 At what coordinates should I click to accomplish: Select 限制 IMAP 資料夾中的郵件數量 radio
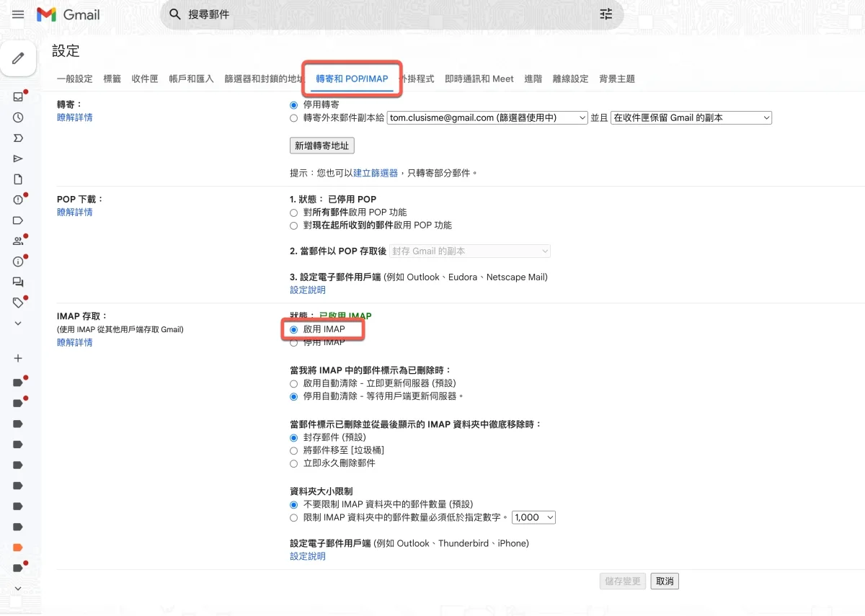pos(293,517)
